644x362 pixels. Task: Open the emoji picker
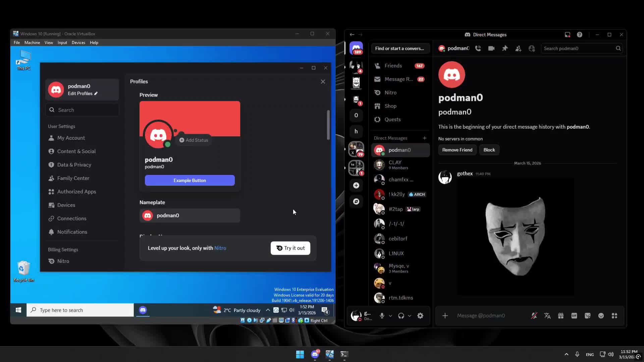[x=601, y=315]
